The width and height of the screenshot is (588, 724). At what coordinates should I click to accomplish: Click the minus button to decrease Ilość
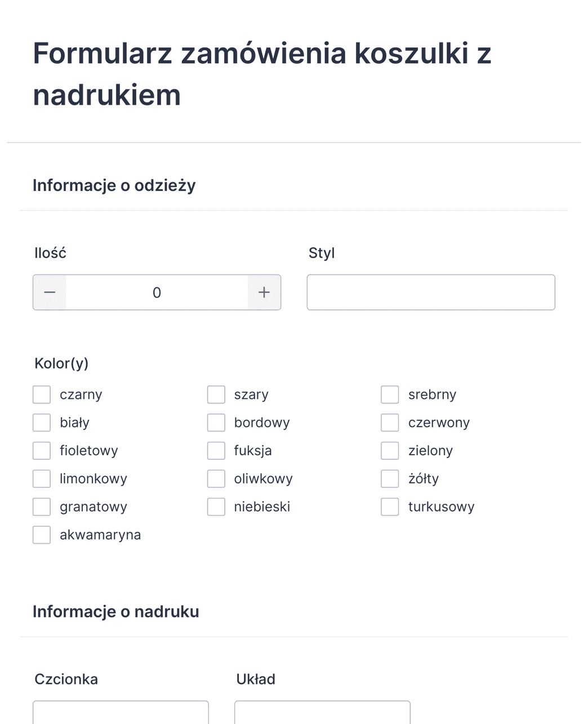[50, 292]
